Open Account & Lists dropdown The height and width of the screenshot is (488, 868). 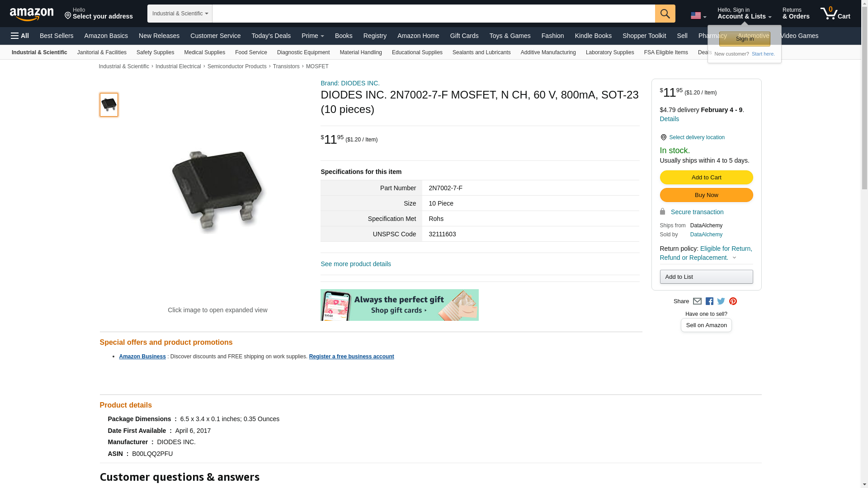pyautogui.click(x=744, y=14)
